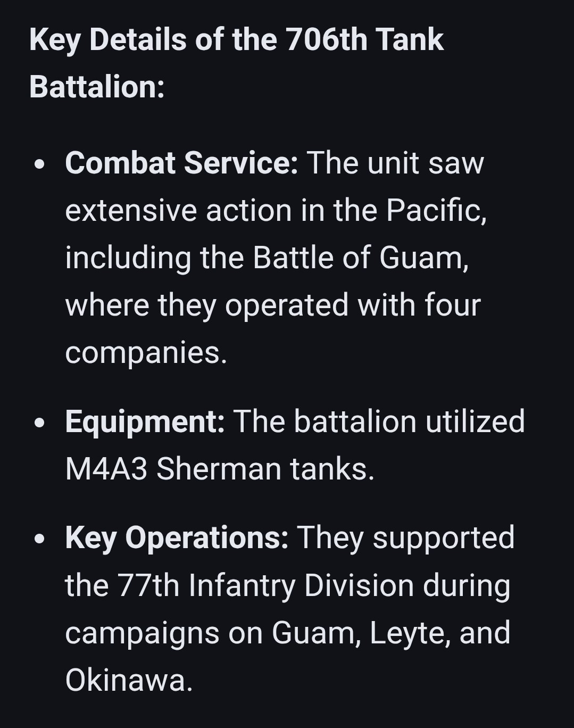The width and height of the screenshot is (574, 728).
Task: Click the "Key Details of the 706th Tank" heading
Action: [x=236, y=40]
